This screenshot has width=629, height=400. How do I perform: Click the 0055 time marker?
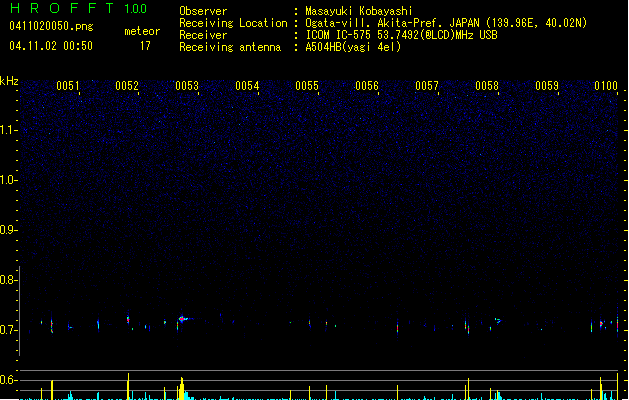307,86
